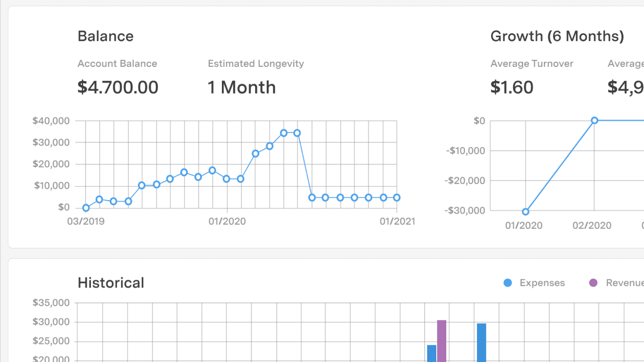Select the Growth (6 Months) heading
Screen dimensions: 644x362
pos(557,36)
